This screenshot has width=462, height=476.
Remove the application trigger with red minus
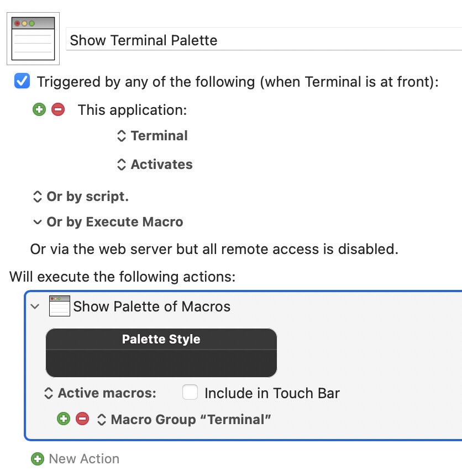pyautogui.click(x=58, y=109)
